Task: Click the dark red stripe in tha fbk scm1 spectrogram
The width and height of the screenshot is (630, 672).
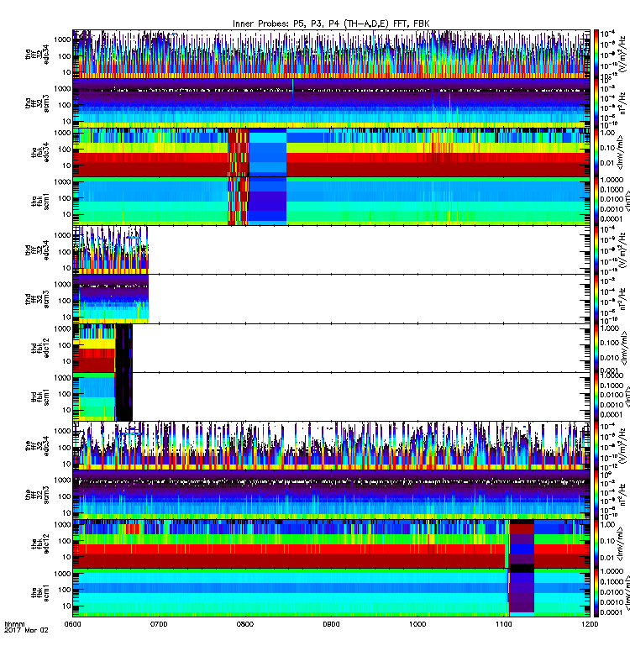Action: pyautogui.click(x=238, y=201)
